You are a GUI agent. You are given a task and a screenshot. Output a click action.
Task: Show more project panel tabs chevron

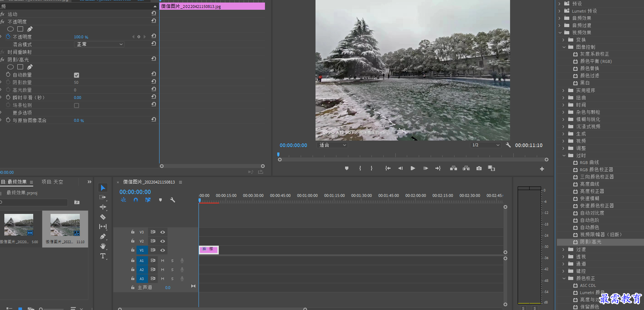(90, 182)
